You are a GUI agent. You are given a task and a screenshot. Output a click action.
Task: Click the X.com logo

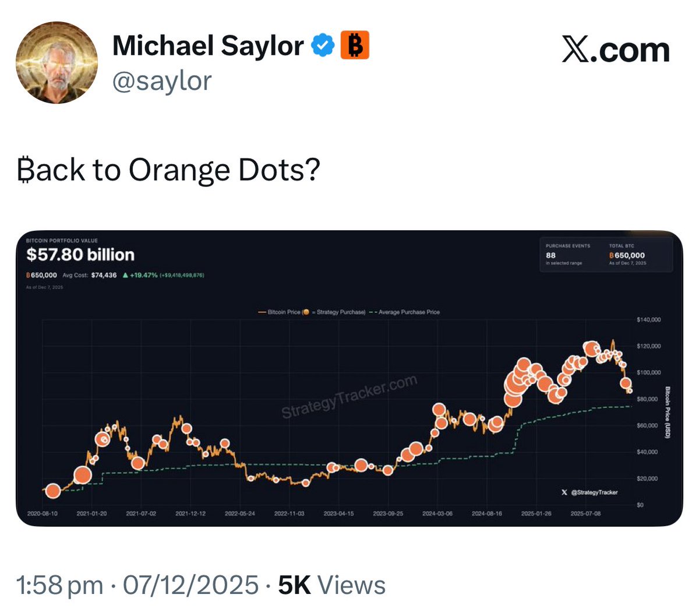click(x=616, y=50)
